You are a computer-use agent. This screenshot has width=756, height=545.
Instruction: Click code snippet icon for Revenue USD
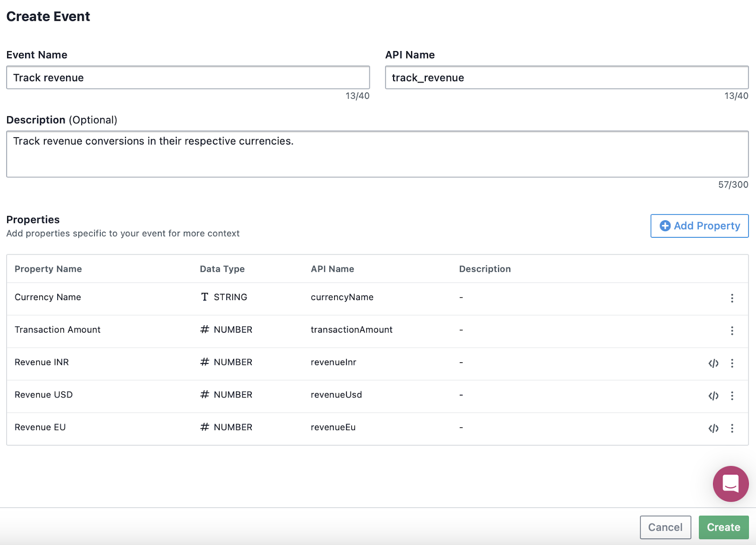click(713, 396)
